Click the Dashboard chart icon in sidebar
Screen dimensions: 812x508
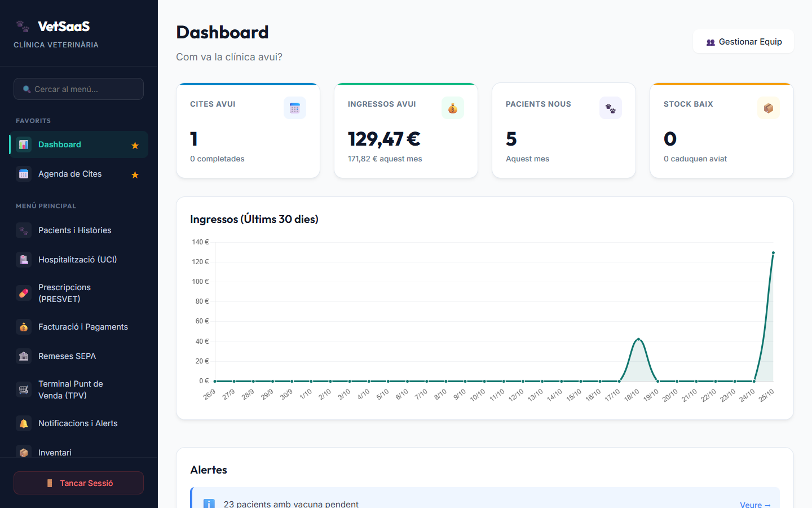[24, 144]
